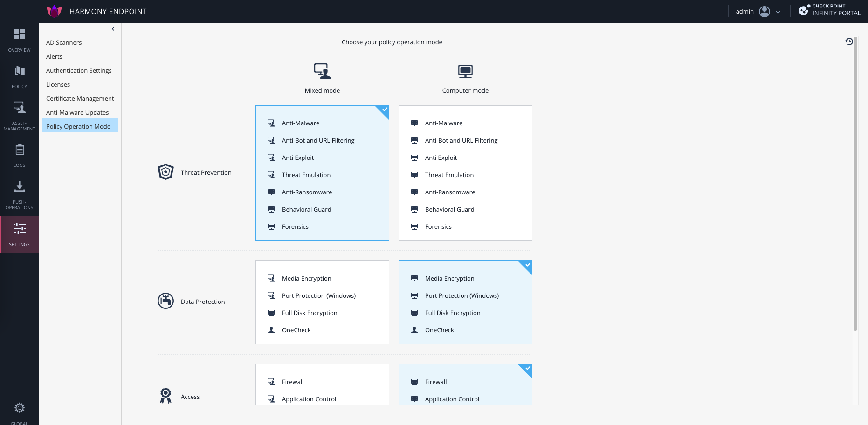Open the Logs section icon
Viewport: 868px width, 425px height.
pyautogui.click(x=19, y=150)
